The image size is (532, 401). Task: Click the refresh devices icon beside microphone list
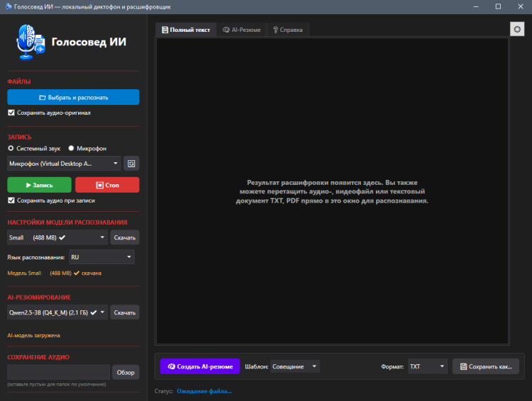tap(131, 164)
